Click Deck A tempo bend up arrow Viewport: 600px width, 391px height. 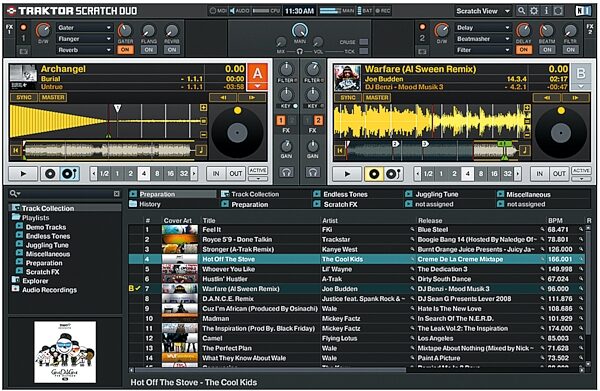point(251,98)
